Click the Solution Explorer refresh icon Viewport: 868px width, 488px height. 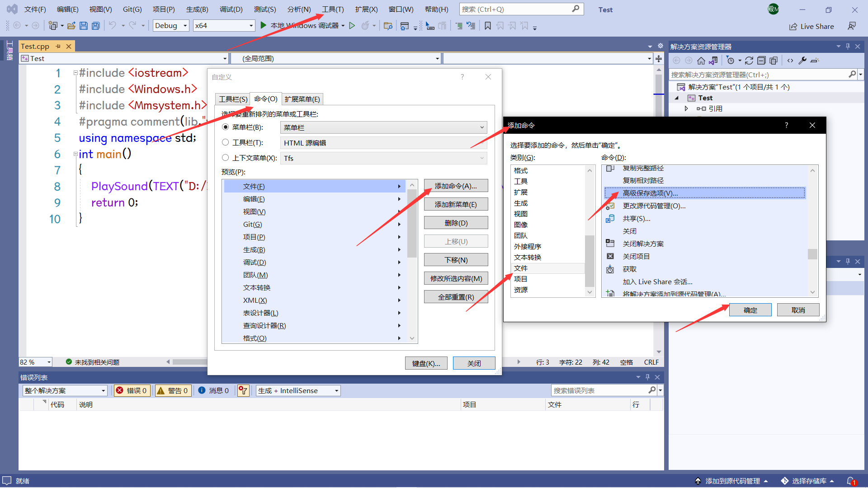(749, 61)
